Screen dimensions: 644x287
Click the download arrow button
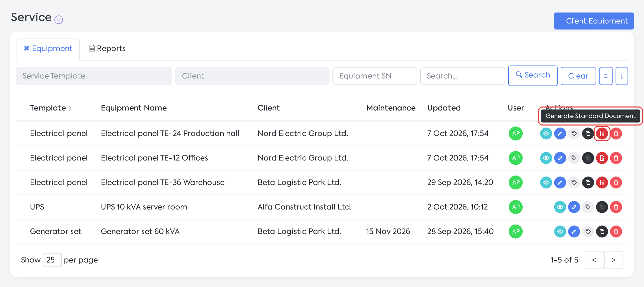tap(622, 76)
